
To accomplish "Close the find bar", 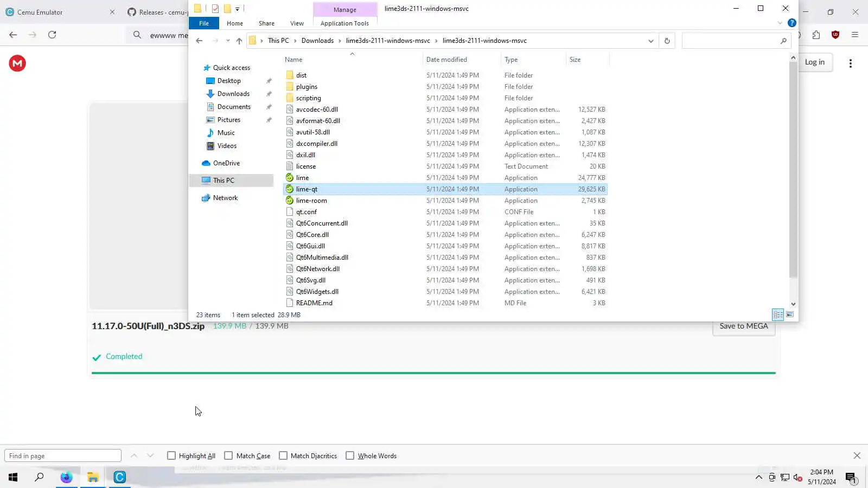I will click(857, 456).
